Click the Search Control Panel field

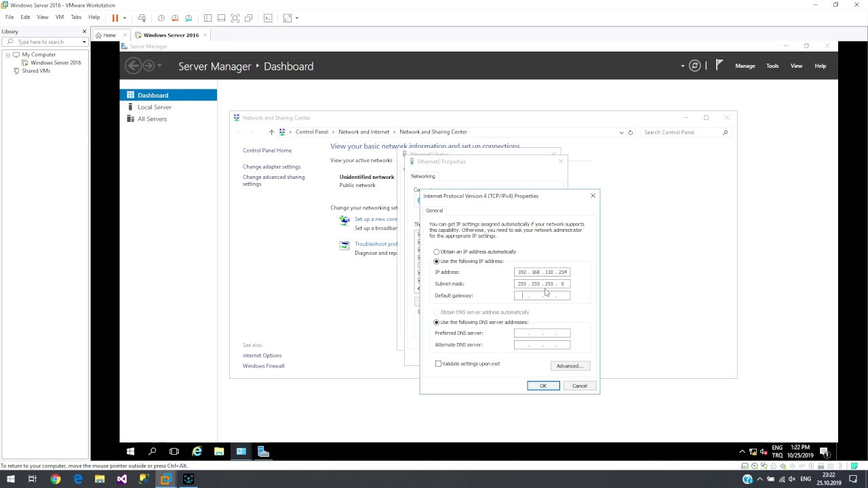pos(685,132)
